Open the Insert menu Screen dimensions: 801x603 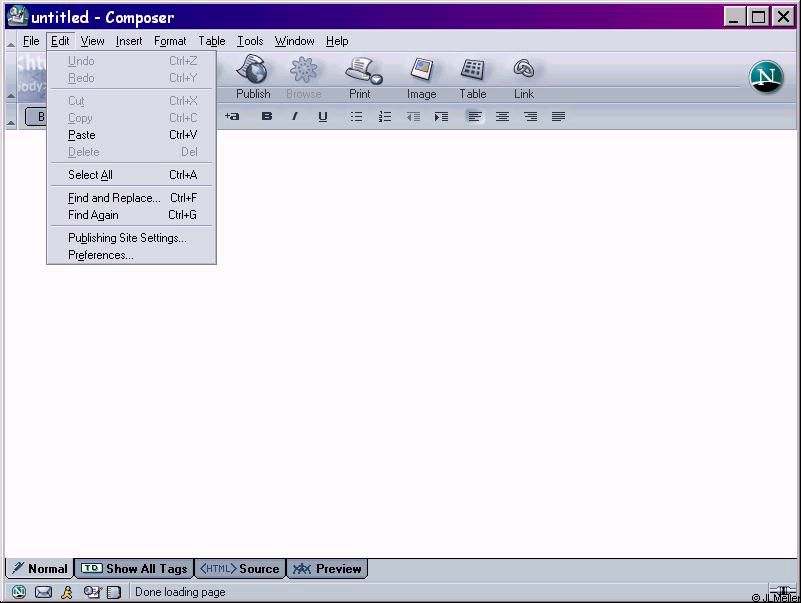pos(129,41)
